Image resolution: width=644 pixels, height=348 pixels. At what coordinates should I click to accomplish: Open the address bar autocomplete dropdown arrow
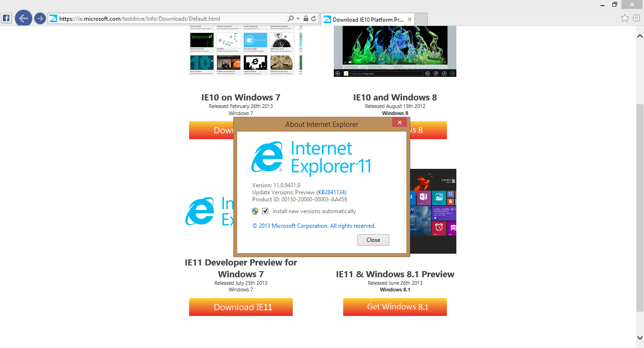pyautogui.click(x=298, y=19)
